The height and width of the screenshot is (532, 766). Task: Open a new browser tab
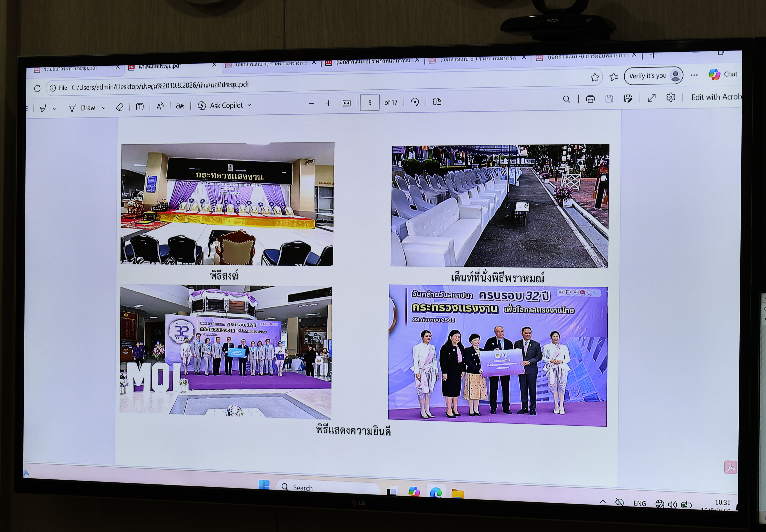click(x=653, y=54)
